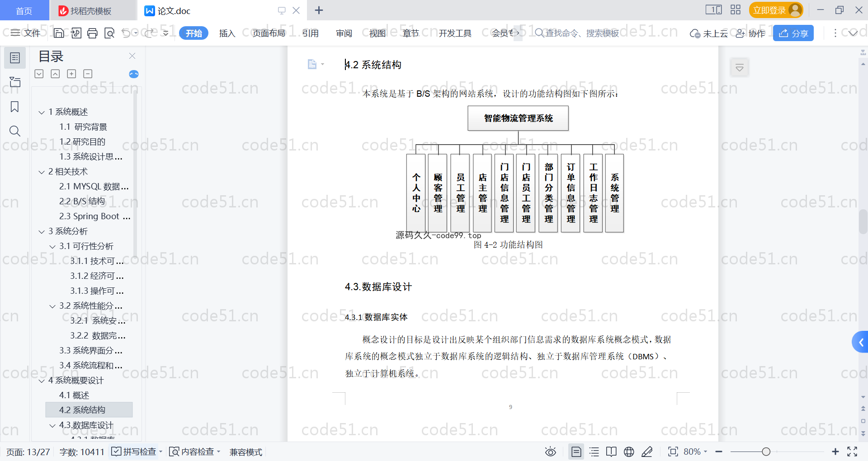Viewport: 868px width, 461px height.
Task: Click the promote level up icon in outline
Action: tap(55, 74)
